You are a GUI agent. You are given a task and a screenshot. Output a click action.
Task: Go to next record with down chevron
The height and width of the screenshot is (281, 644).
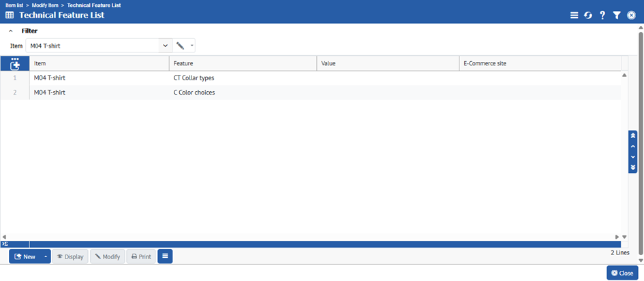pyautogui.click(x=632, y=157)
